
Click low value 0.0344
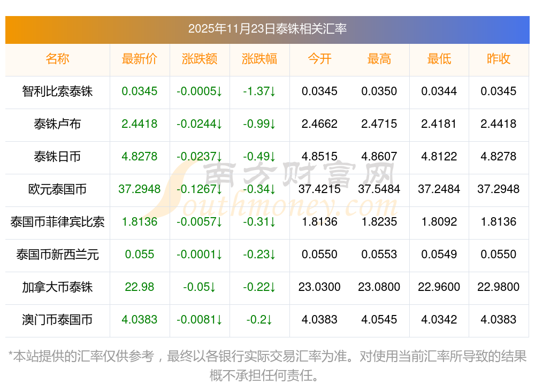click(x=439, y=91)
